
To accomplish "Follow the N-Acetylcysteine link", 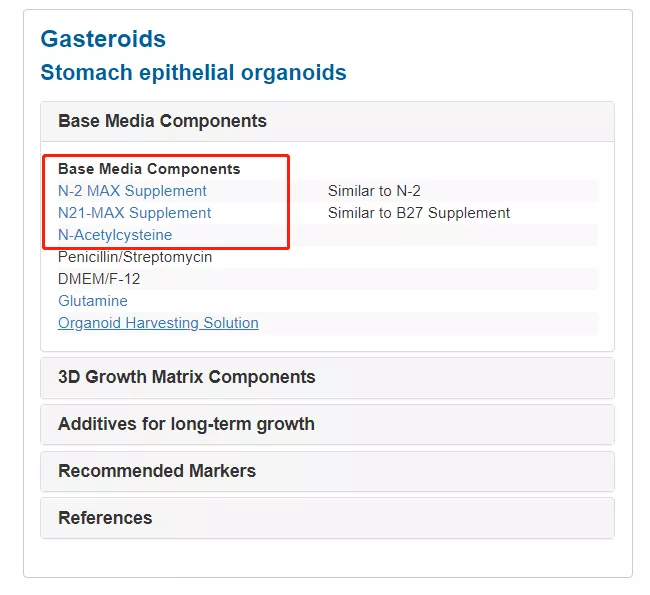I will tap(115, 235).
